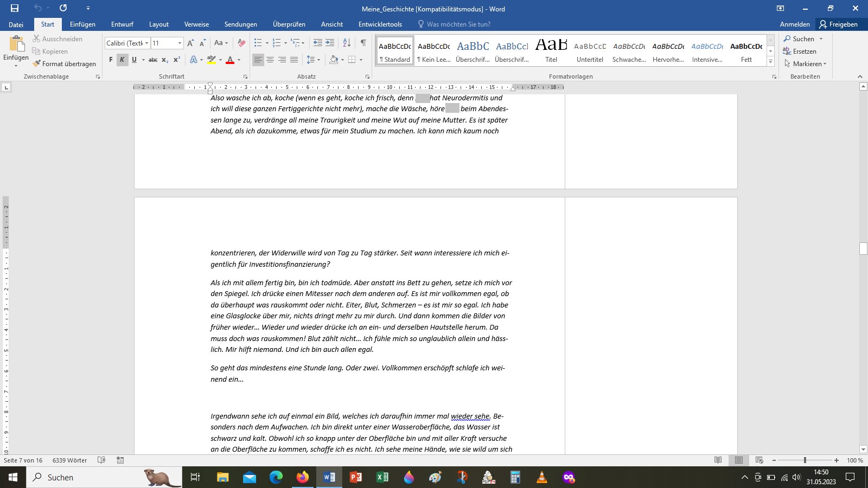
Task: Decrease font size with the smaller A icon
Action: tap(202, 43)
